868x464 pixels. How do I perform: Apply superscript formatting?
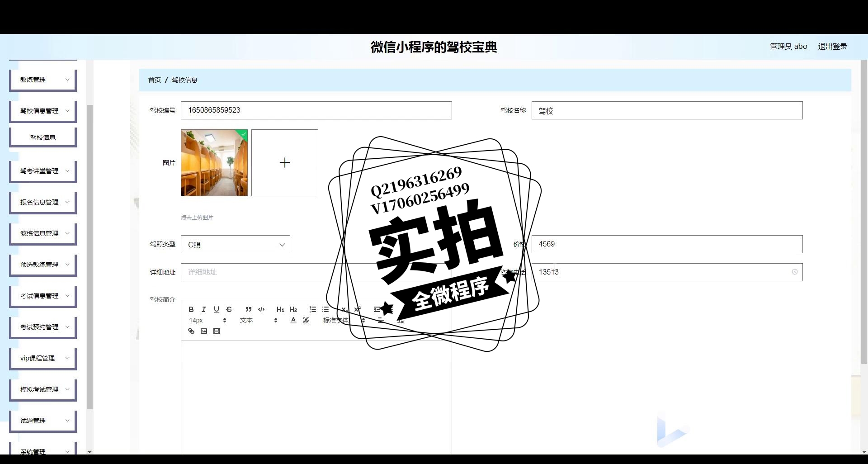point(357,309)
